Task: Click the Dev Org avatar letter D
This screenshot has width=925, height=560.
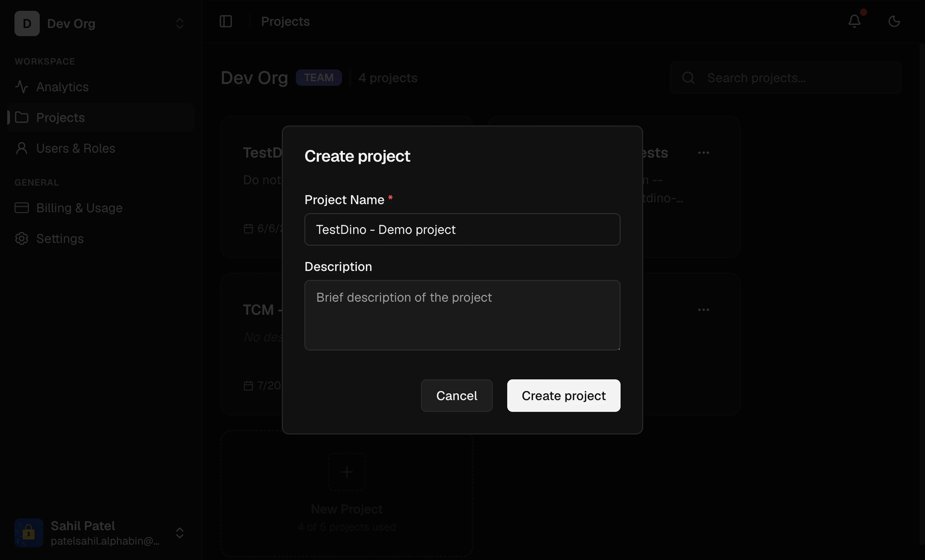Action: (x=27, y=23)
